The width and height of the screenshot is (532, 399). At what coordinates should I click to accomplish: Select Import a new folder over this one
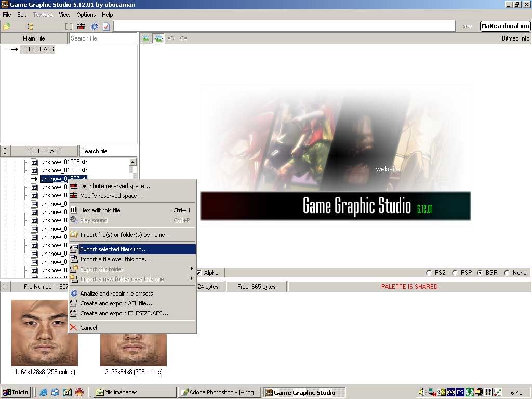point(132,279)
